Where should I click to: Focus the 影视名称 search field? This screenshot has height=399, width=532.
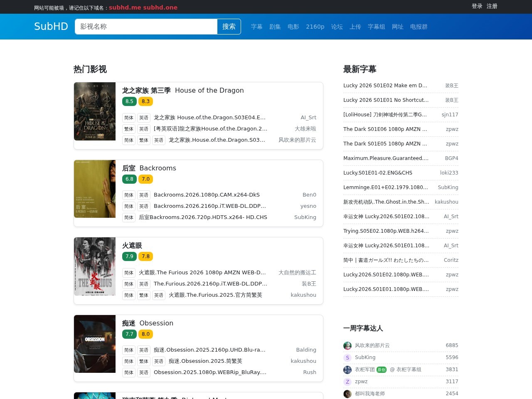(146, 27)
